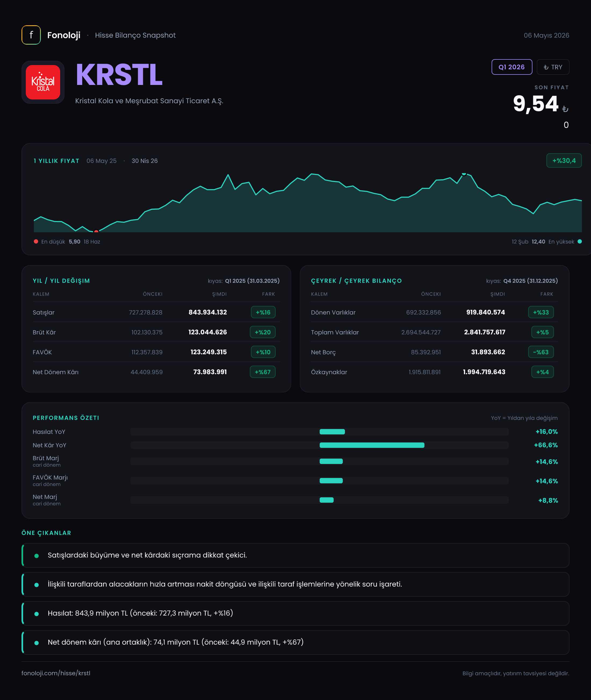Click the Dönen Varlıklar +%33 badge

coord(541,312)
